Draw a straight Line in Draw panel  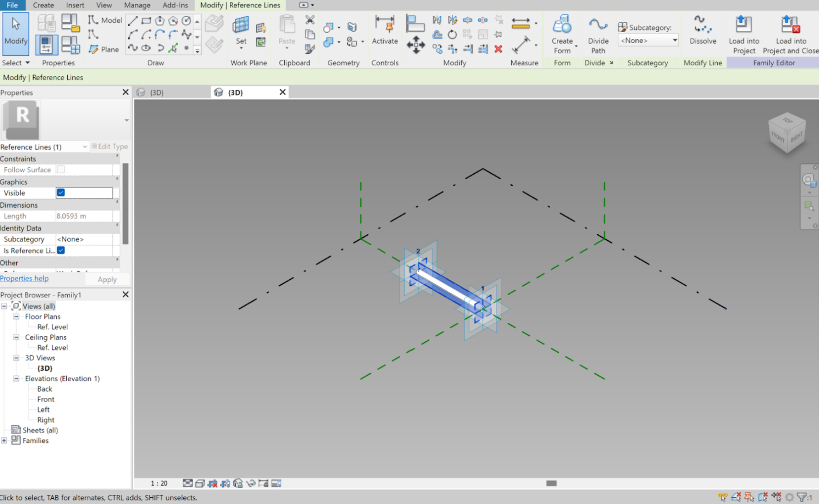coord(133,21)
